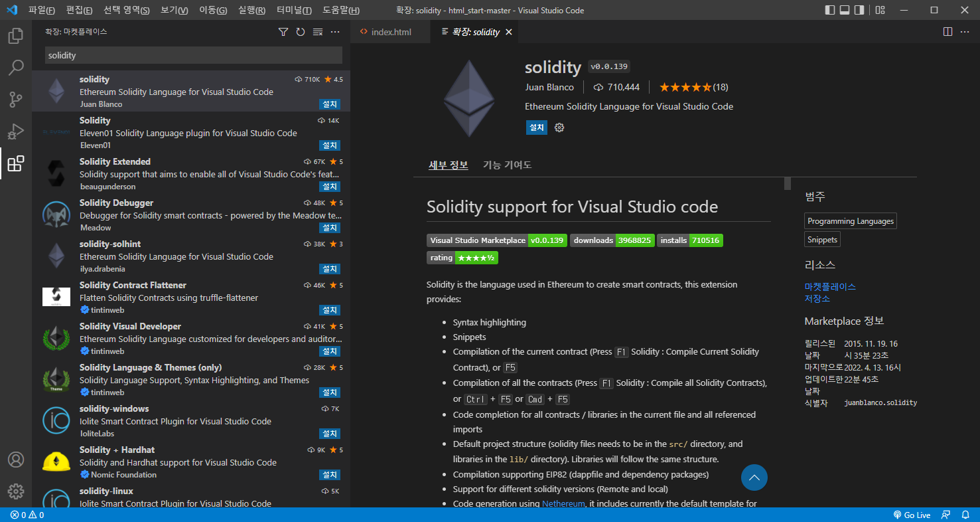Select the 세부 정보 tab
The width and height of the screenshot is (980, 522).
(x=448, y=165)
